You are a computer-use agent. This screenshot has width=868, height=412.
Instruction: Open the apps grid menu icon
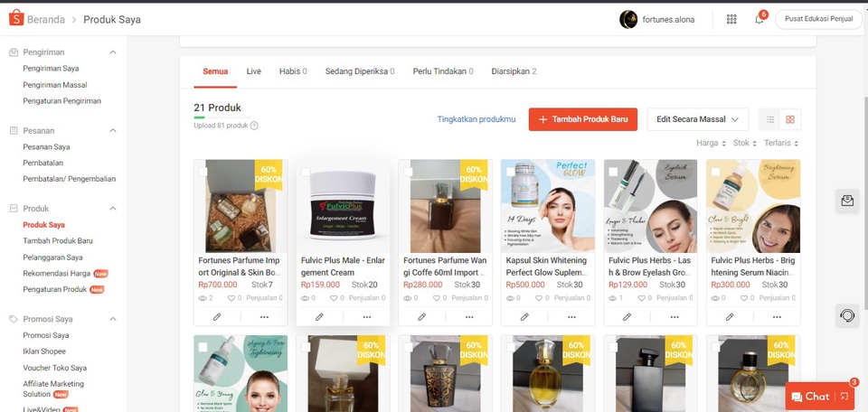tap(731, 19)
